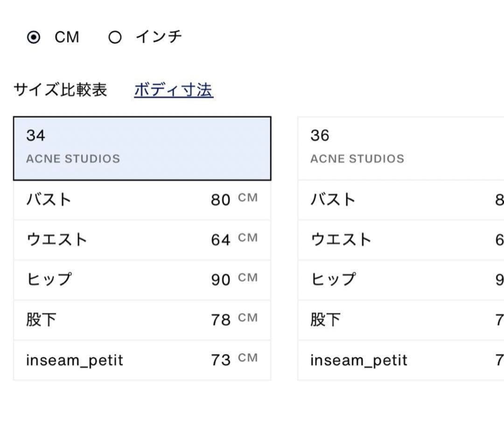Viewport: 504px width, 423px height.
Task: Click the inseam_petit row for size 34
Action: coord(142,360)
